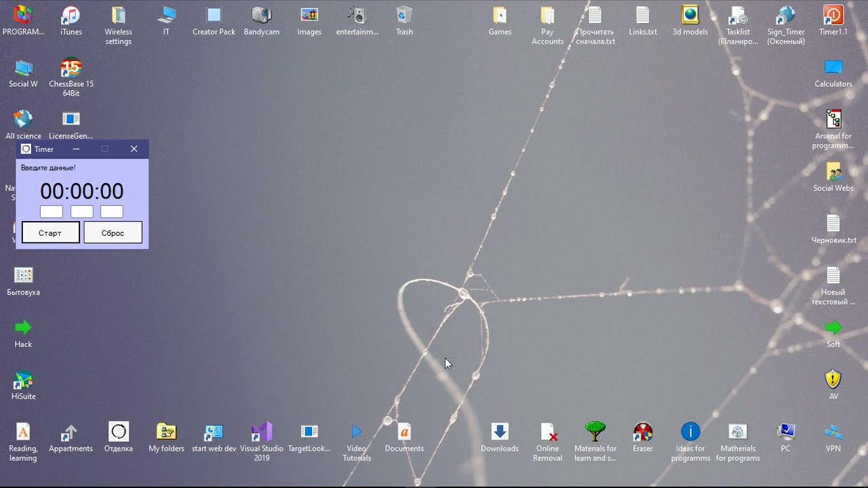Select the HiSuite desktop icon
The height and width of the screenshot is (488, 868).
[23, 380]
